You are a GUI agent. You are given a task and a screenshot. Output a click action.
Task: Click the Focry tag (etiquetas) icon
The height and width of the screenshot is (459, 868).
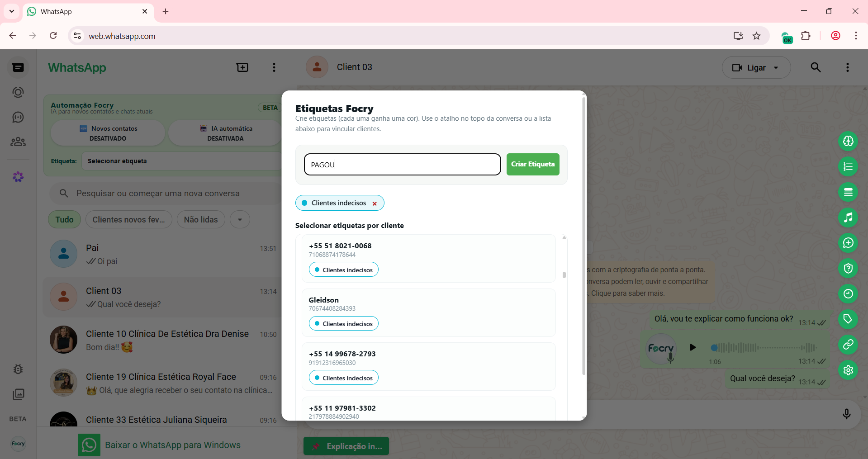click(x=848, y=319)
